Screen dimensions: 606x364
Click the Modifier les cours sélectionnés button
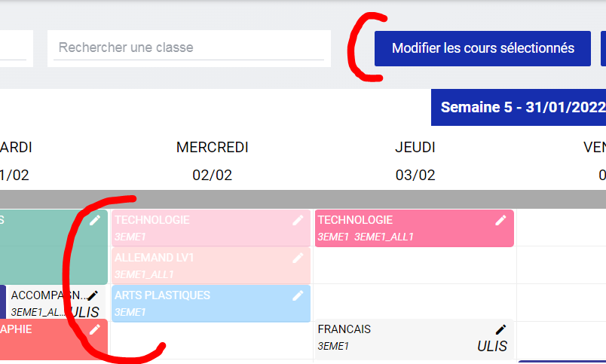[482, 48]
